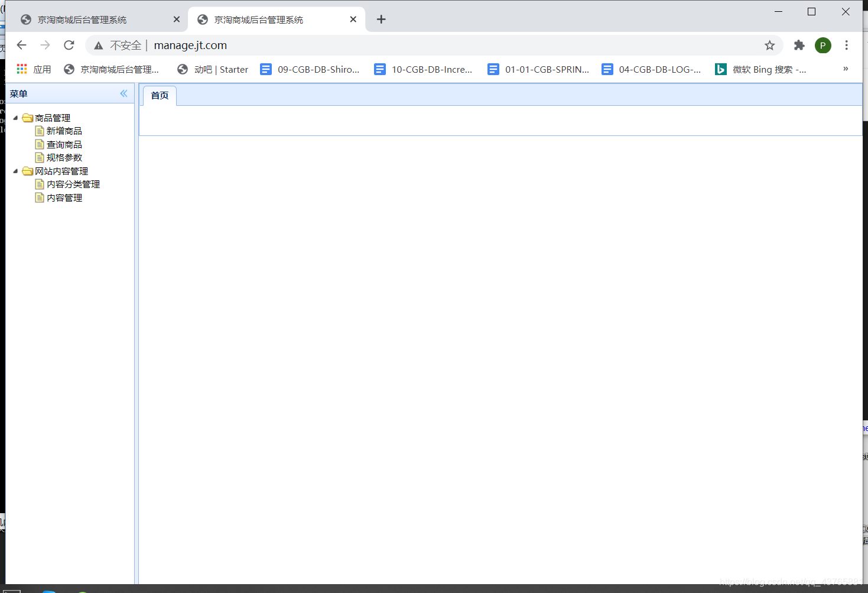Go forward in browser history
The height and width of the screenshot is (593, 868).
[45, 45]
